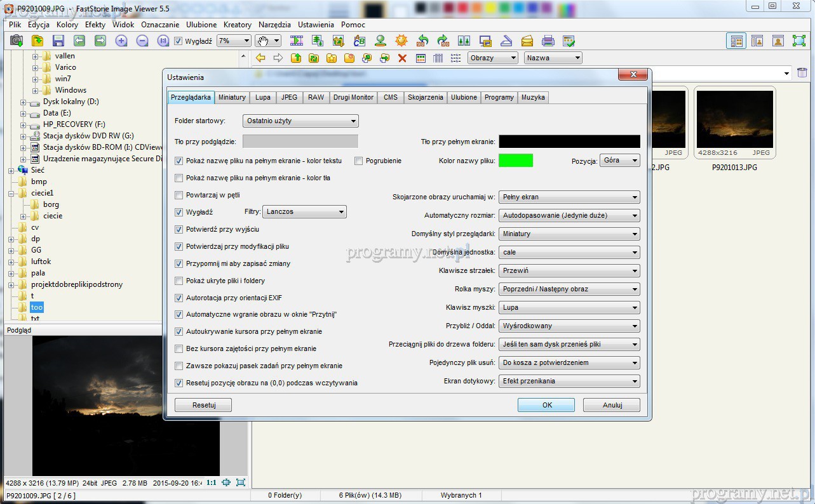Toggle 'Pokaż ukryte pliki i foldery' checkbox

point(179,281)
